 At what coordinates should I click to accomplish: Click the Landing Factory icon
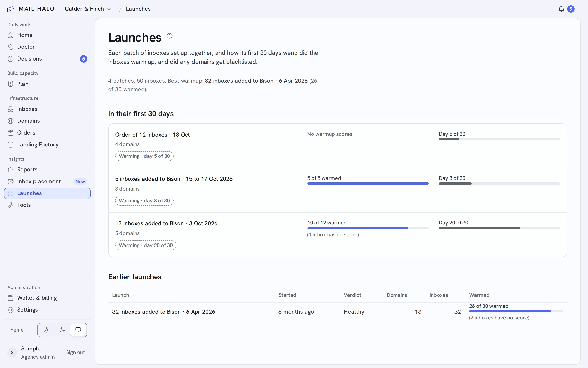10,145
